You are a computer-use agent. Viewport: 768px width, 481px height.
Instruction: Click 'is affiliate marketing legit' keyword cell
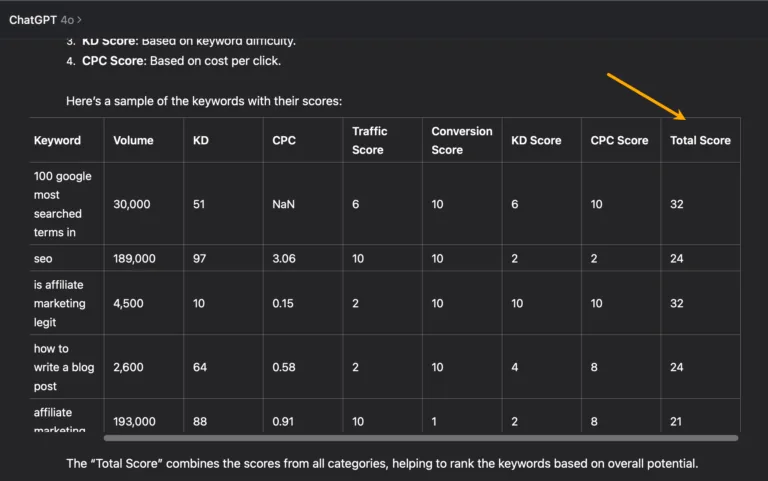[59, 303]
